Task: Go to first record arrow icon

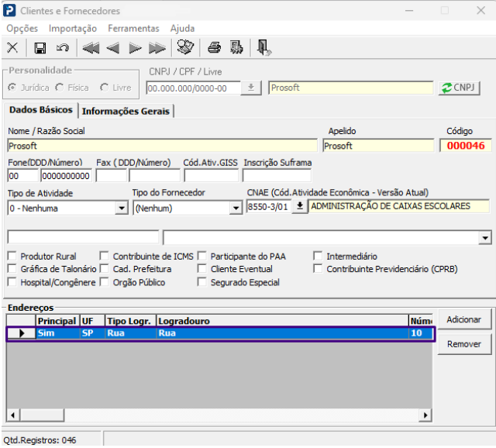Action: [91, 48]
